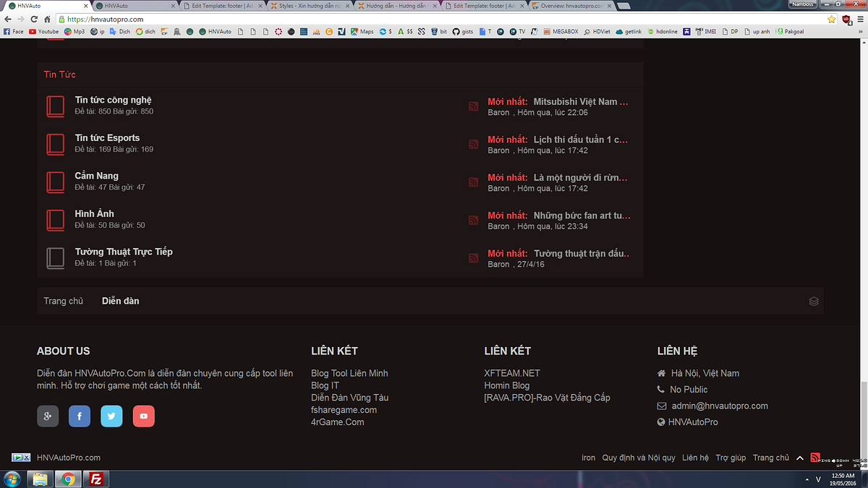Click the XFTEAM.NET footer link

pyautogui.click(x=511, y=373)
